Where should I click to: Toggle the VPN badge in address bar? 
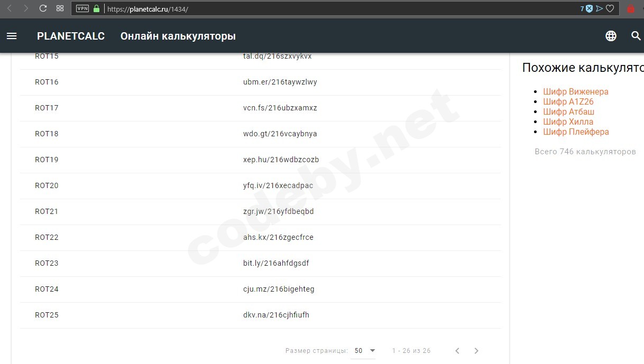coord(82,8)
